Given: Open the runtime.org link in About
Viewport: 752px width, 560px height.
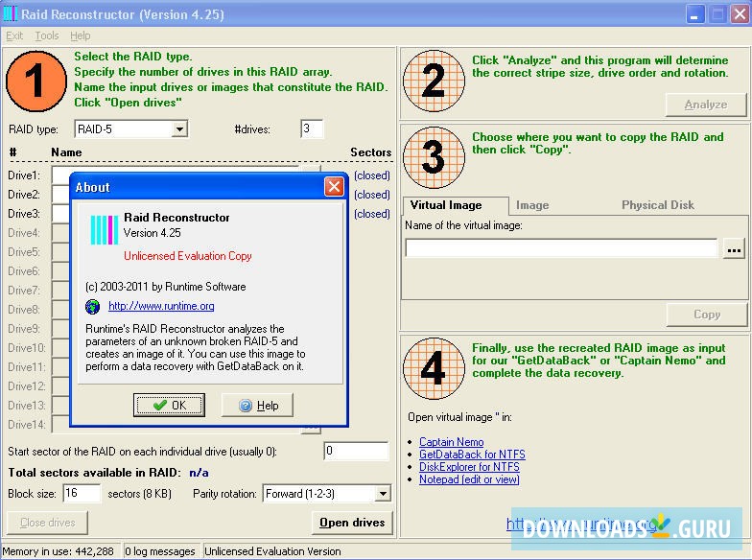Looking at the screenshot, I should [161, 306].
